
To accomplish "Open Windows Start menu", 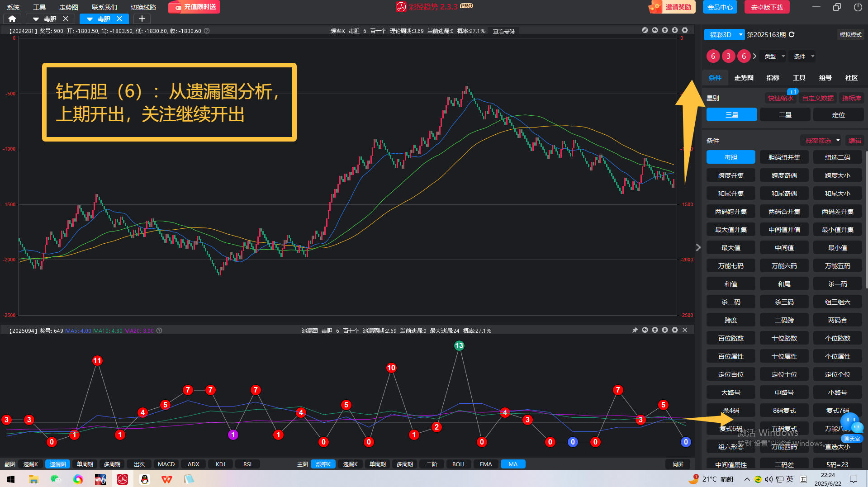I will click(11, 479).
